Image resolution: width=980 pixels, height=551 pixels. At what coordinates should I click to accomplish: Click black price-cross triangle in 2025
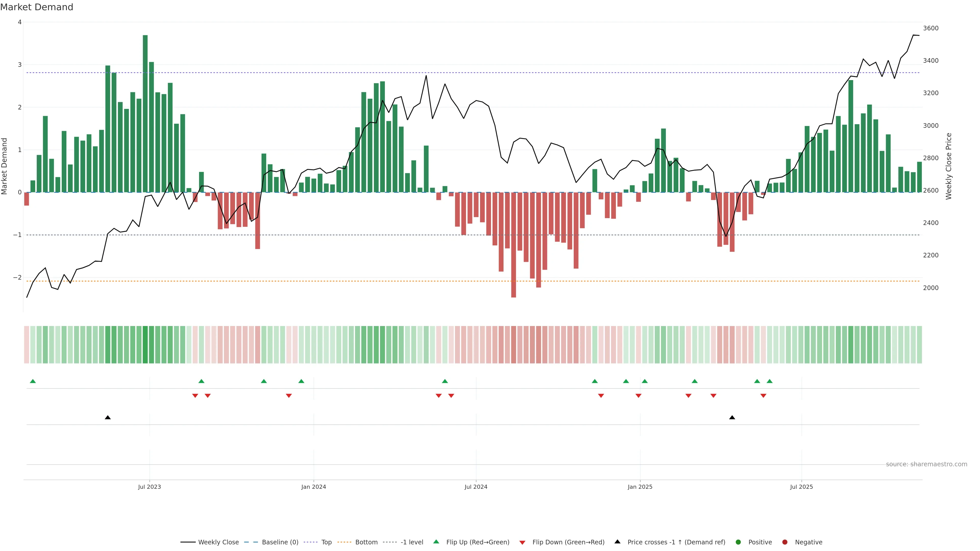(732, 418)
